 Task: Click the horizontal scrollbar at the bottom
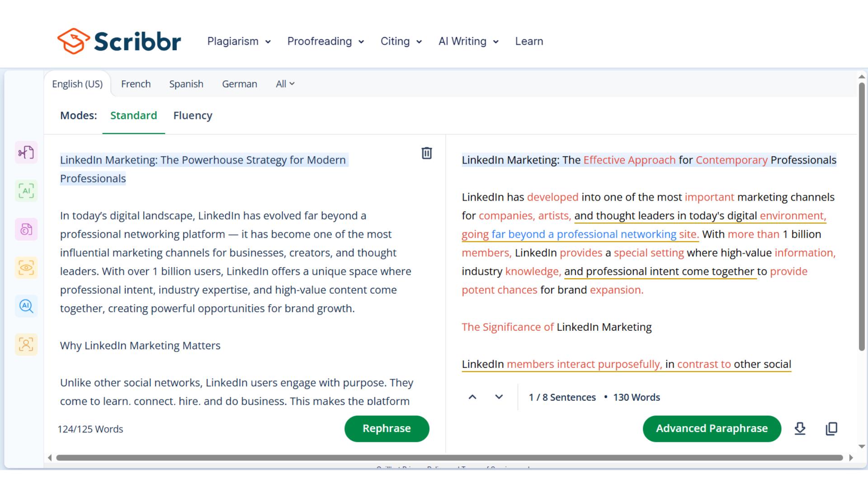449,458
